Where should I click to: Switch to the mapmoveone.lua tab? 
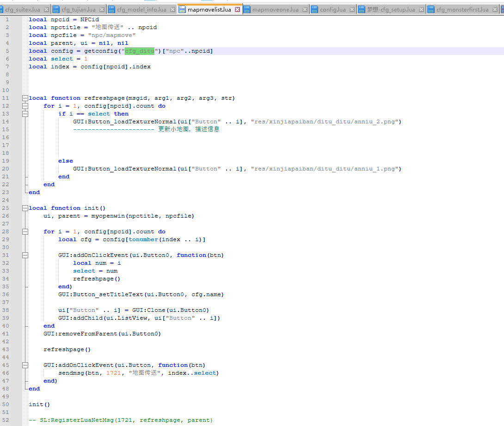coord(275,10)
